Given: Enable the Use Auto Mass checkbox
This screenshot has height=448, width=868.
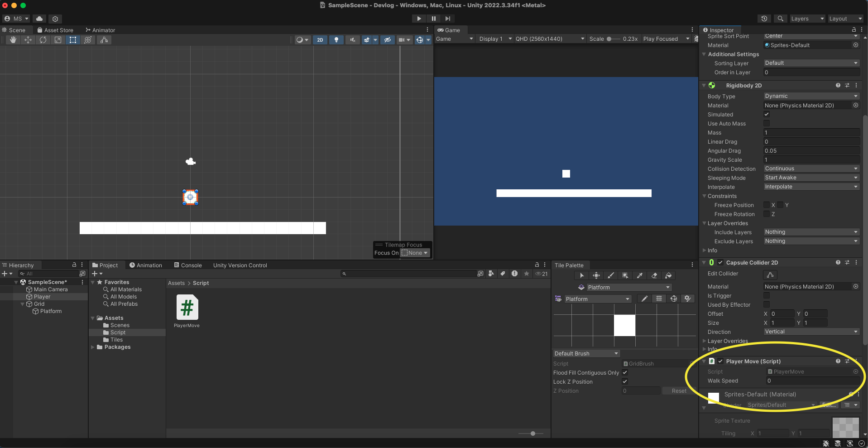Looking at the screenshot, I should pyautogui.click(x=767, y=124).
